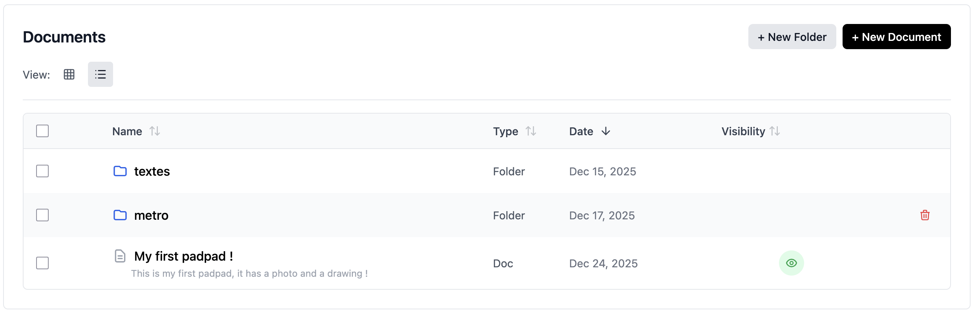Check the select-all checkbox in header

pyautogui.click(x=42, y=131)
